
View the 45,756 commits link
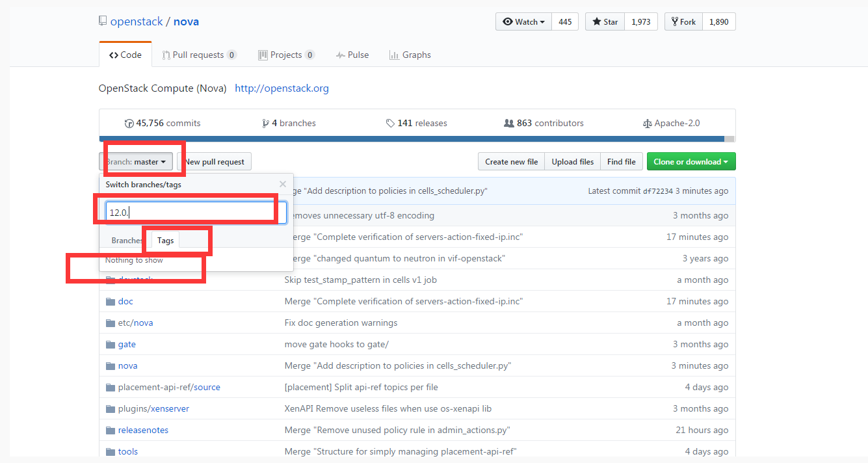click(163, 123)
